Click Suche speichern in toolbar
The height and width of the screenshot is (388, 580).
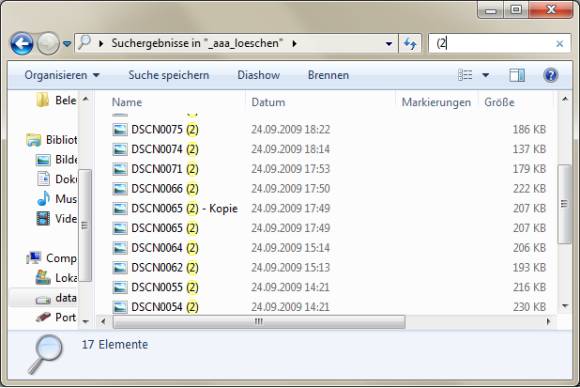point(169,75)
